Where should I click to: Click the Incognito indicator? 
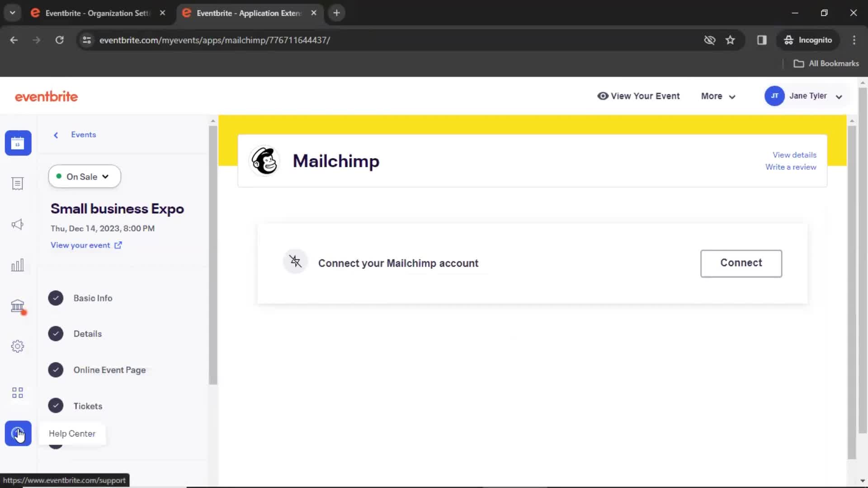(x=808, y=40)
